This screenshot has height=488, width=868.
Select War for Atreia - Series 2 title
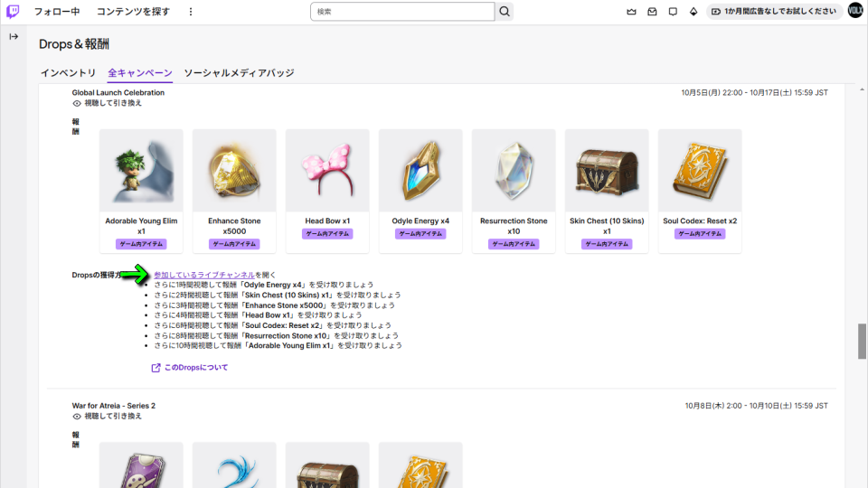pyautogui.click(x=114, y=406)
